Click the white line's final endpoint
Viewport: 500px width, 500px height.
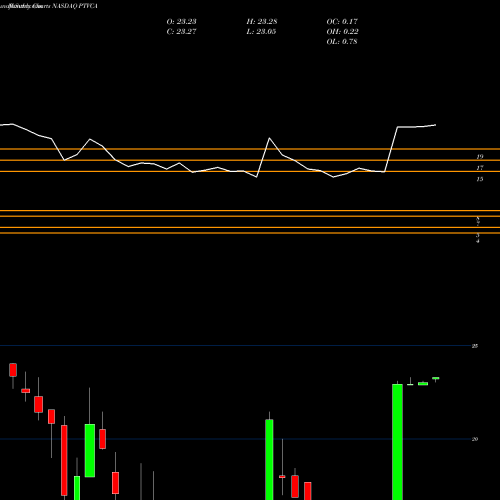(436, 125)
